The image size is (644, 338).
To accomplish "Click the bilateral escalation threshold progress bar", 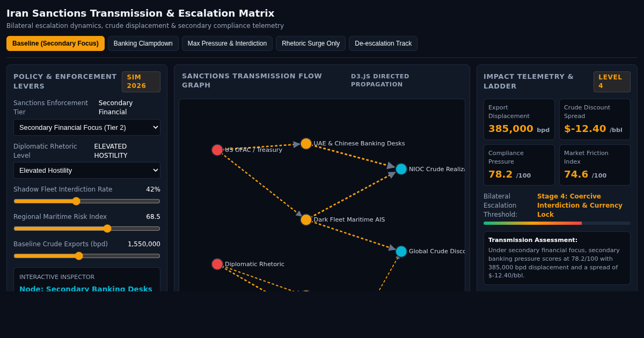I will pyautogui.click(x=557, y=223).
